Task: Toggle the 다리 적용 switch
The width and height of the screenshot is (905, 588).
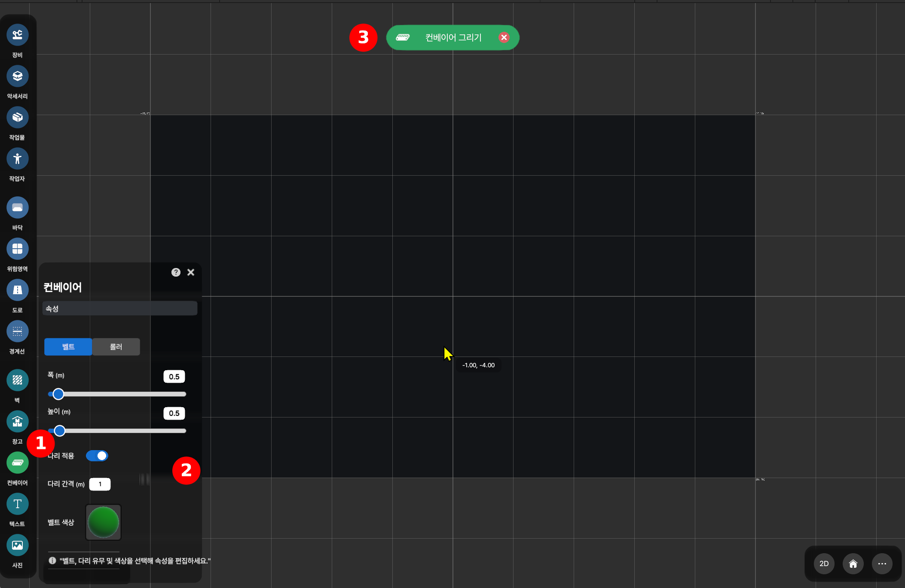Action: coord(97,456)
